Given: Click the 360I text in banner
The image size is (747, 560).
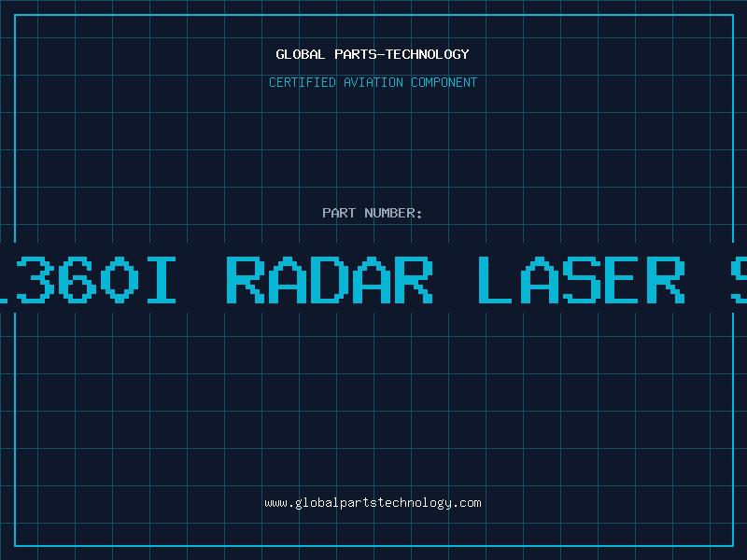Looking at the screenshot, I should click(x=96, y=279).
